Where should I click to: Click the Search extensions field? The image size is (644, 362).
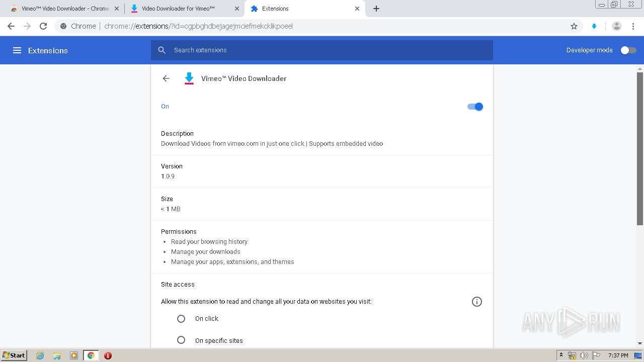pos(322,50)
